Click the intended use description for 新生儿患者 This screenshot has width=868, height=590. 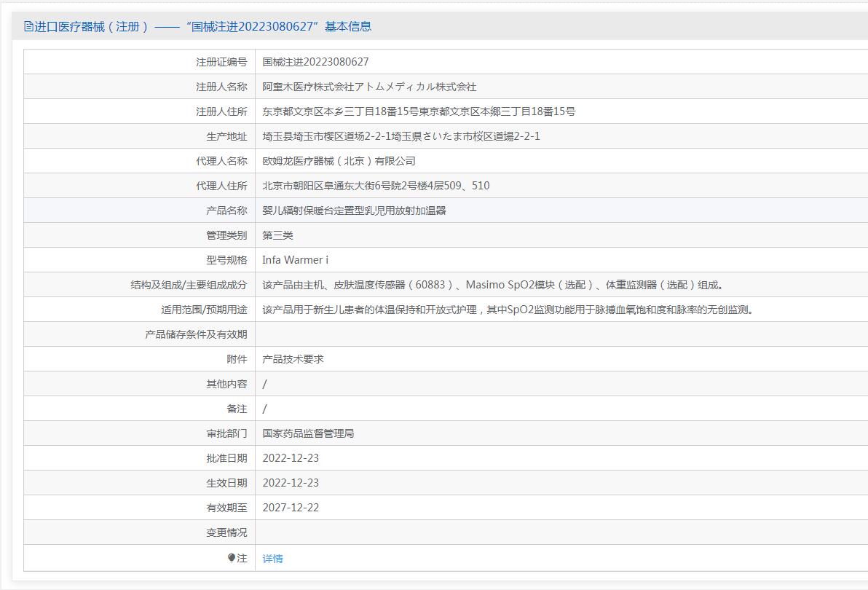coord(508,310)
